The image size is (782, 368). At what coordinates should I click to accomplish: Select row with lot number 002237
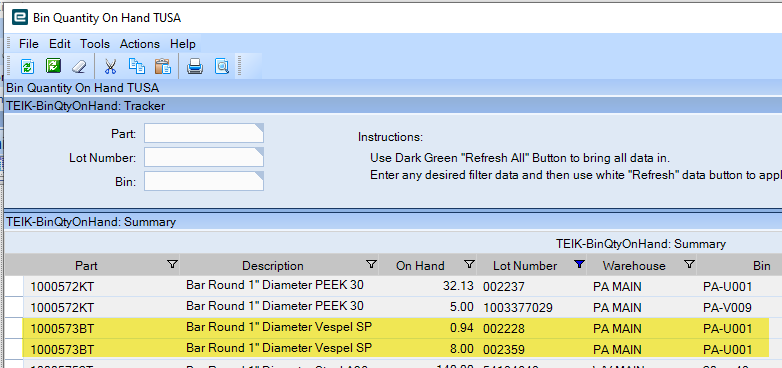click(393, 286)
